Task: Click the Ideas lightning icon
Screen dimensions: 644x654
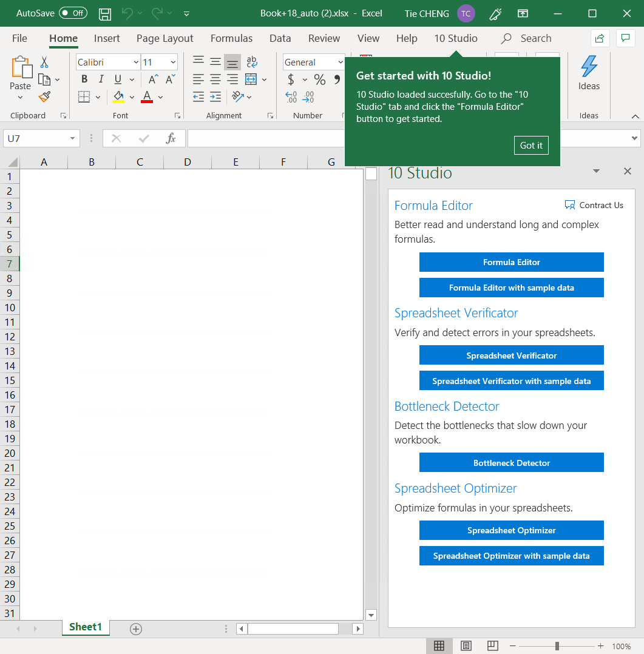Action: tap(589, 66)
